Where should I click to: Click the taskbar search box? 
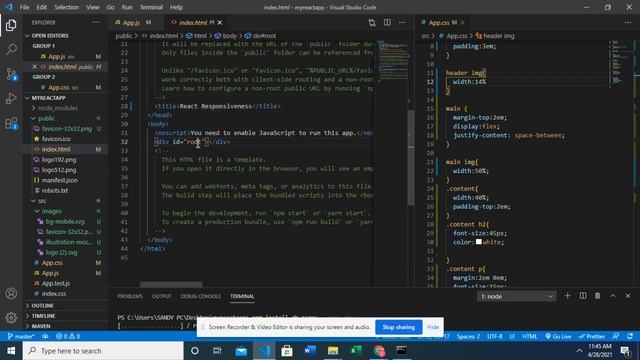103,351
